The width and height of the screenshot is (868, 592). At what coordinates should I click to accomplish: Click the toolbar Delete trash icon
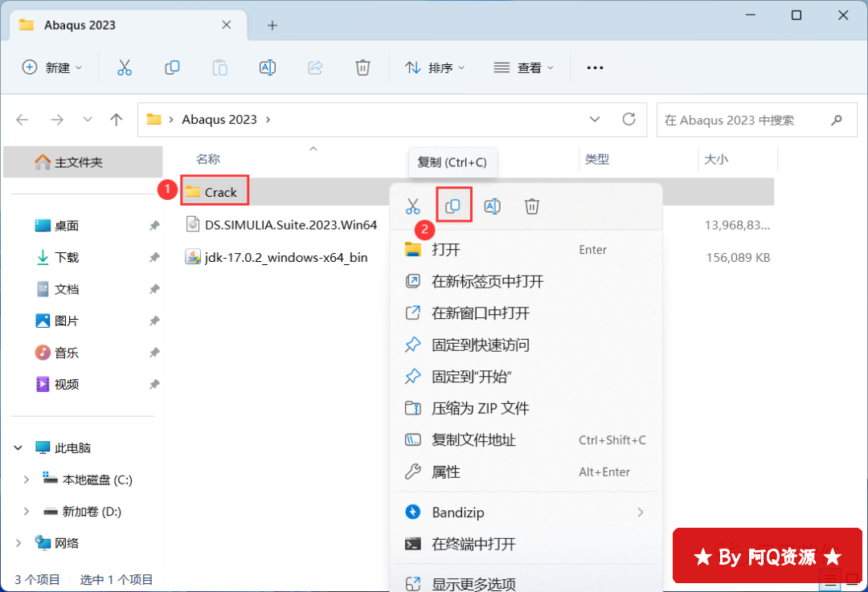[x=362, y=68]
